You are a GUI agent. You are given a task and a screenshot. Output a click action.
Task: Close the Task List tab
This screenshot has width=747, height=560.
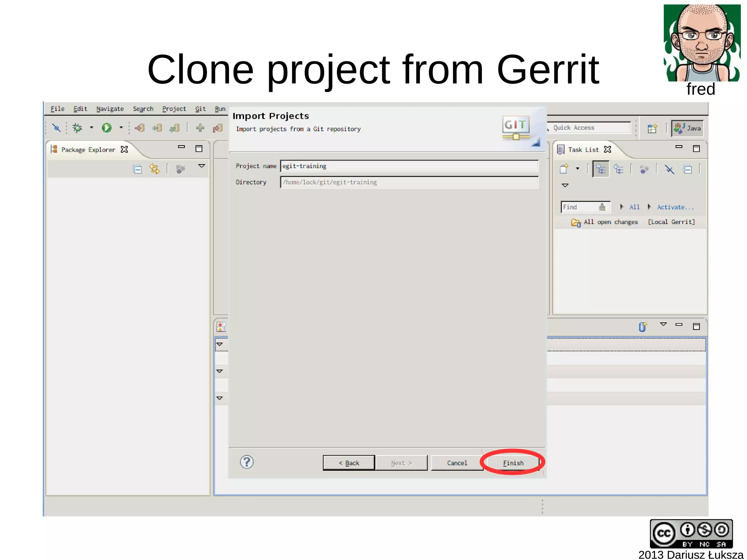coord(608,149)
